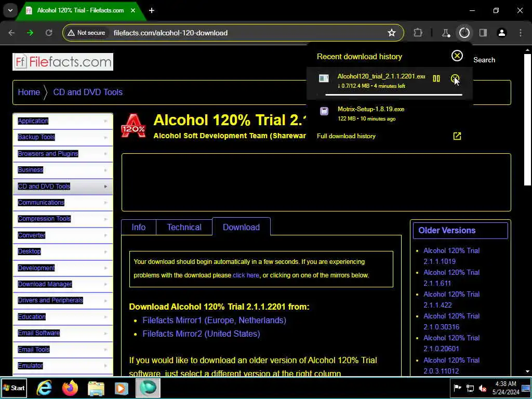532x399 pixels.
Task: Open CD and DVD Tools breadcrumb
Action: click(88, 92)
